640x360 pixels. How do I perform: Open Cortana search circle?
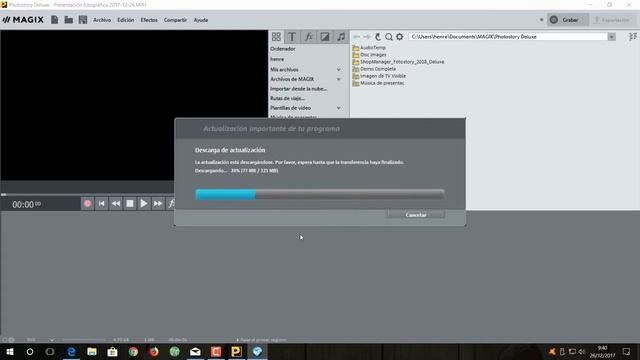coord(30,351)
